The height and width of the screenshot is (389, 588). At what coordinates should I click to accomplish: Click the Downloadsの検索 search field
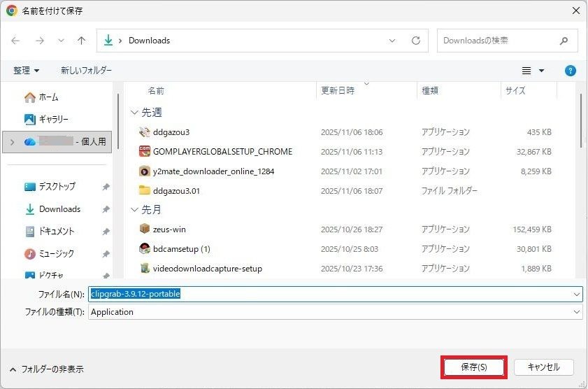click(499, 41)
